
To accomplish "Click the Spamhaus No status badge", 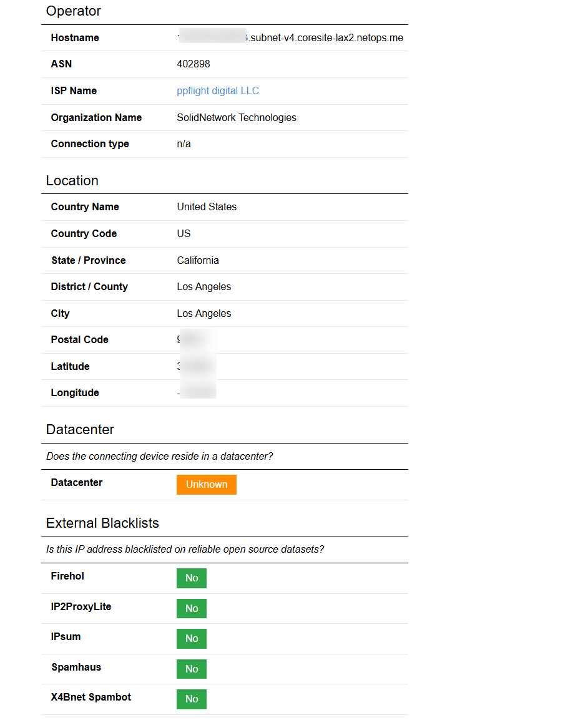I will (x=192, y=669).
